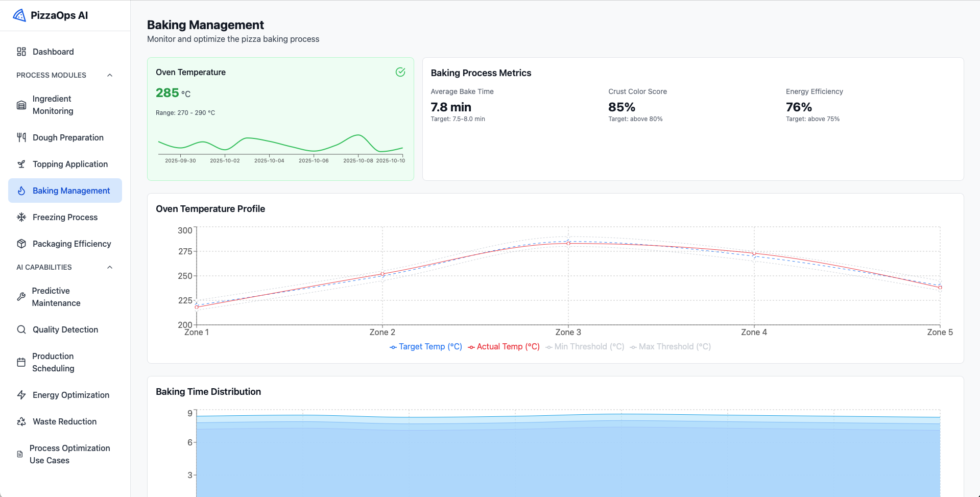Image resolution: width=980 pixels, height=497 pixels.
Task: Click Zone 3 actual temperature data point
Action: [x=568, y=244]
